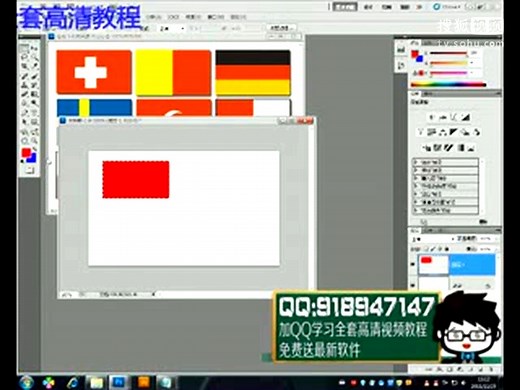Select the Brush tool

(x=34, y=76)
